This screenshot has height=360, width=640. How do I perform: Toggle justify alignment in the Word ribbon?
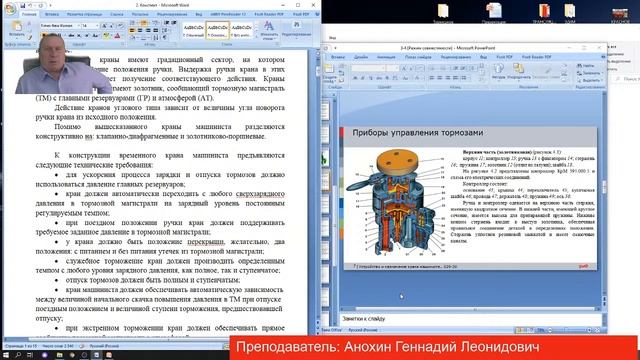click(x=156, y=31)
